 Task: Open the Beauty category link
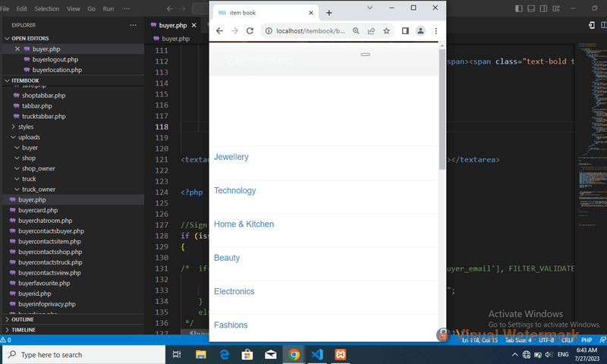[227, 258]
